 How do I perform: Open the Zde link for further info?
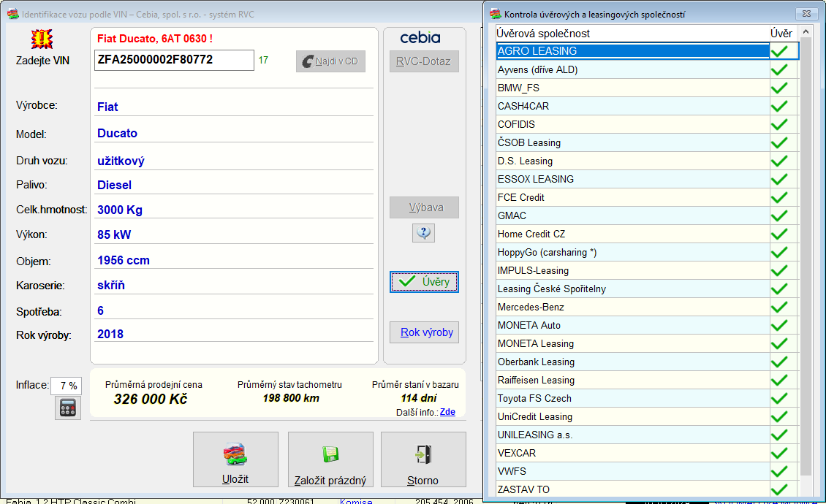(447, 412)
